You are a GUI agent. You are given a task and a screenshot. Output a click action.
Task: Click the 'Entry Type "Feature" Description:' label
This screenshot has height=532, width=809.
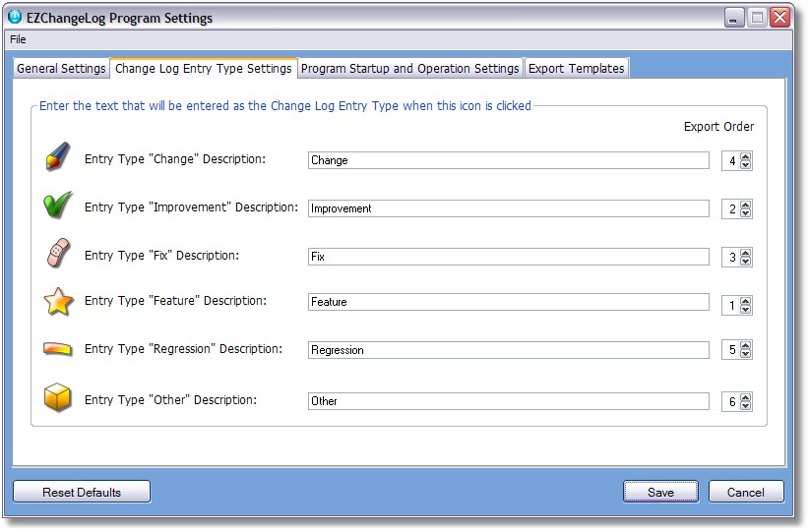click(175, 301)
